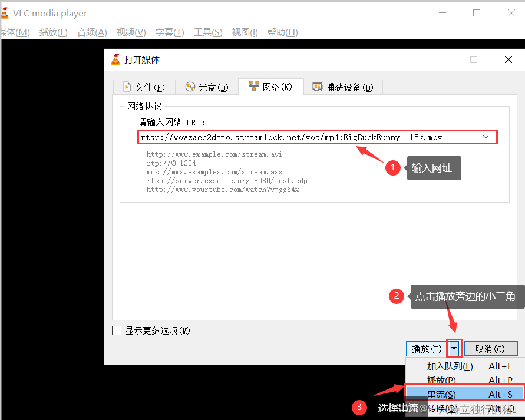The height and width of the screenshot is (420, 525).
Task: Switch to the 捕获设备(D) tab
Action: point(343,87)
